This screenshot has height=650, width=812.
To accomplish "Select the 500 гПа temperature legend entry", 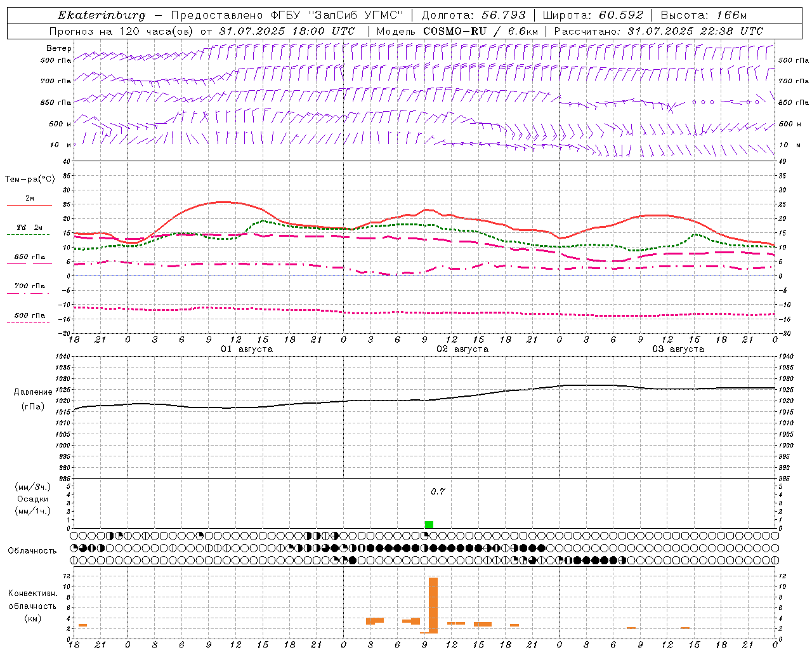I will (x=29, y=316).
